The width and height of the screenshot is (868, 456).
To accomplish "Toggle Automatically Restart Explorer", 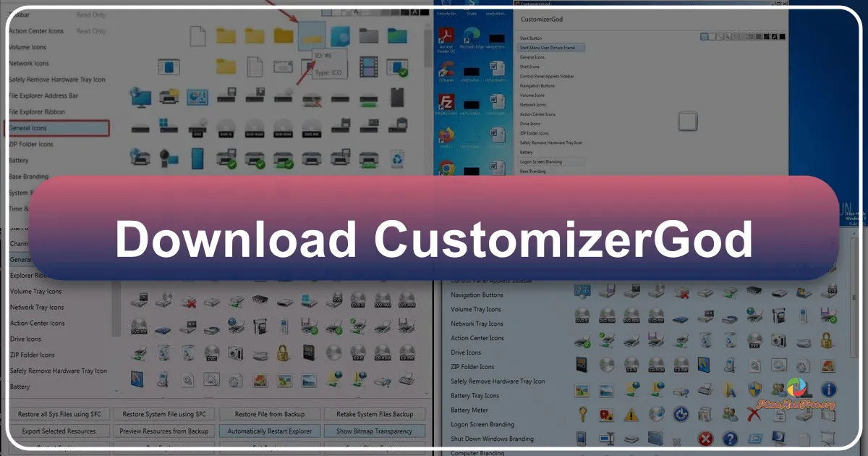I will tap(270, 431).
